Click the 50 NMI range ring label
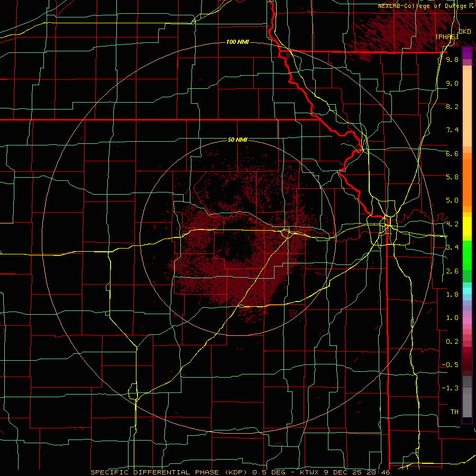This screenshot has width=476, height=476. coord(237,140)
